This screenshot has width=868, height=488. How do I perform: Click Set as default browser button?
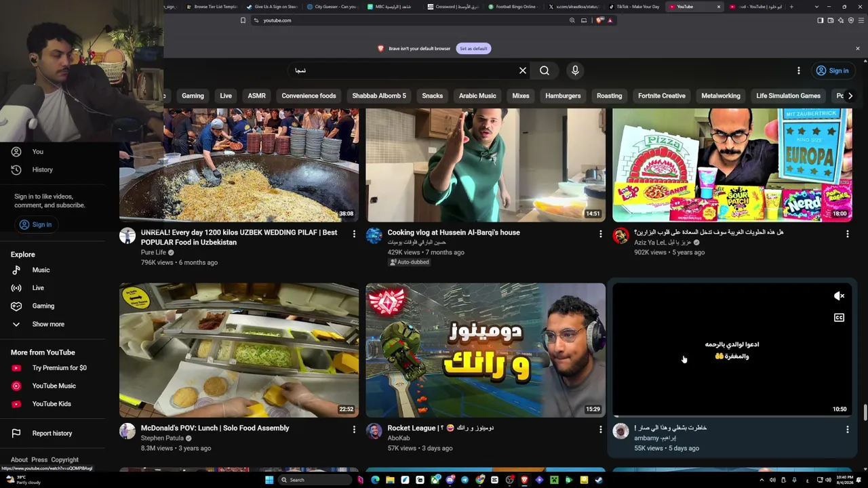tap(473, 49)
